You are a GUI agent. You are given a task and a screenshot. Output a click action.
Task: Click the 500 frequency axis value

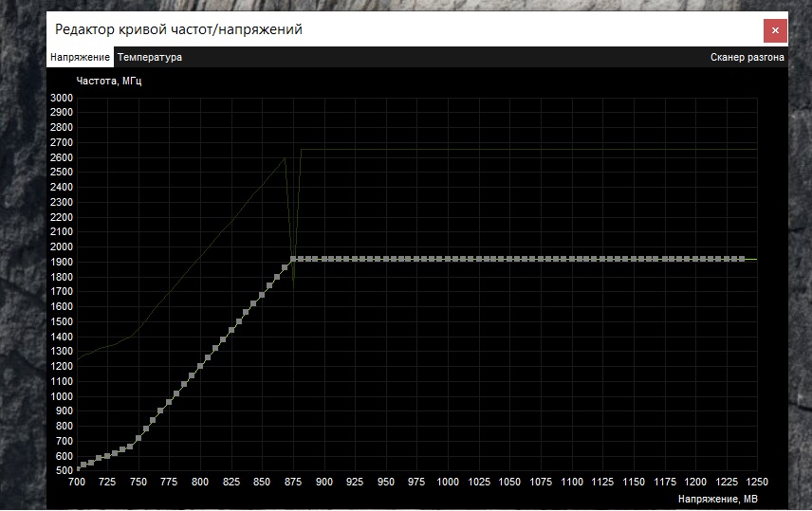point(65,470)
